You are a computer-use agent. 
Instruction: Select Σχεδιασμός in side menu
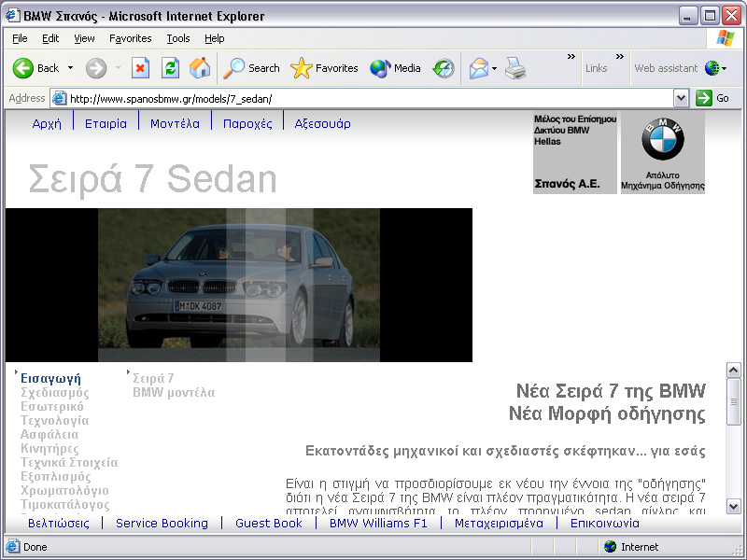point(55,392)
